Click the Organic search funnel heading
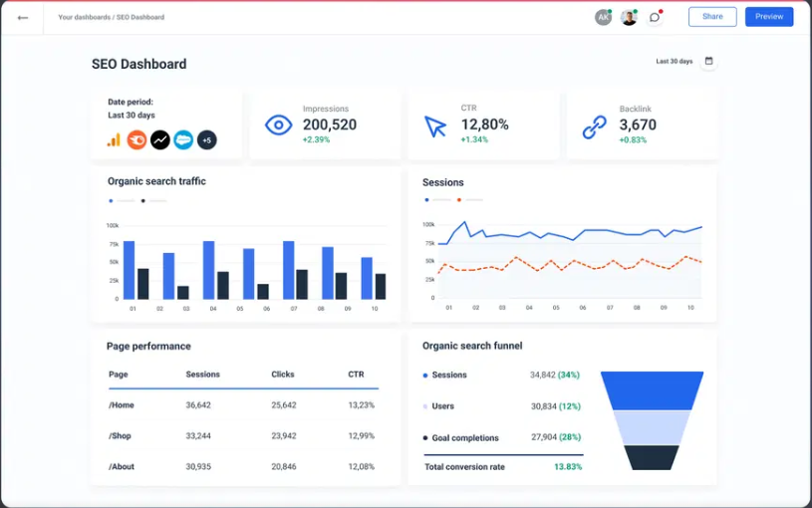Image resolution: width=812 pixels, height=508 pixels. click(472, 346)
